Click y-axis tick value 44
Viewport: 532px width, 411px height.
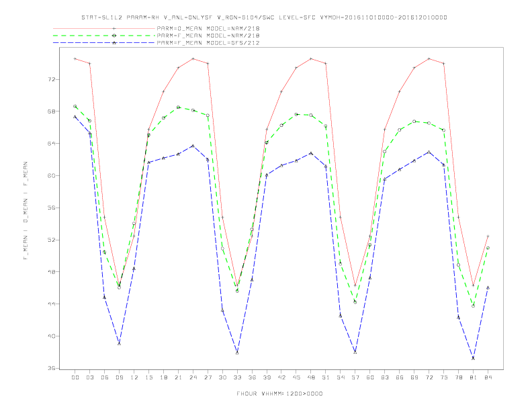51,304
